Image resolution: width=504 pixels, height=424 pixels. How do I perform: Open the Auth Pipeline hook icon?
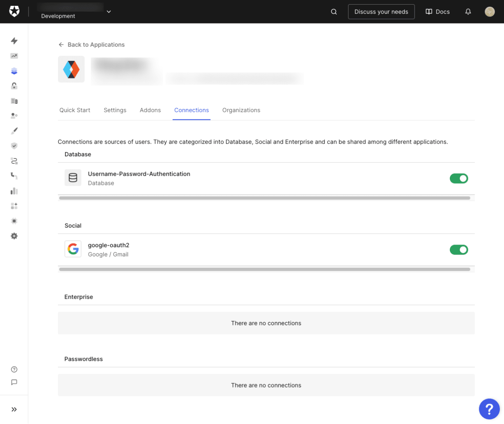pyautogui.click(x=14, y=176)
